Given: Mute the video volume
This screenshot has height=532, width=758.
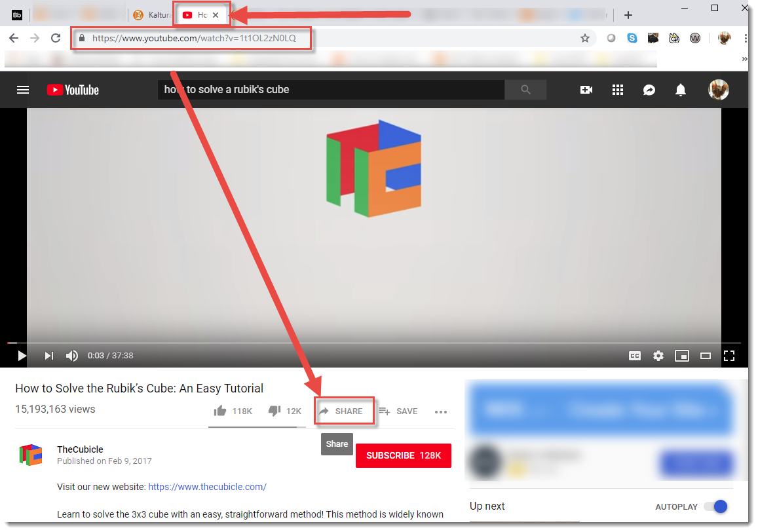Looking at the screenshot, I should point(71,355).
